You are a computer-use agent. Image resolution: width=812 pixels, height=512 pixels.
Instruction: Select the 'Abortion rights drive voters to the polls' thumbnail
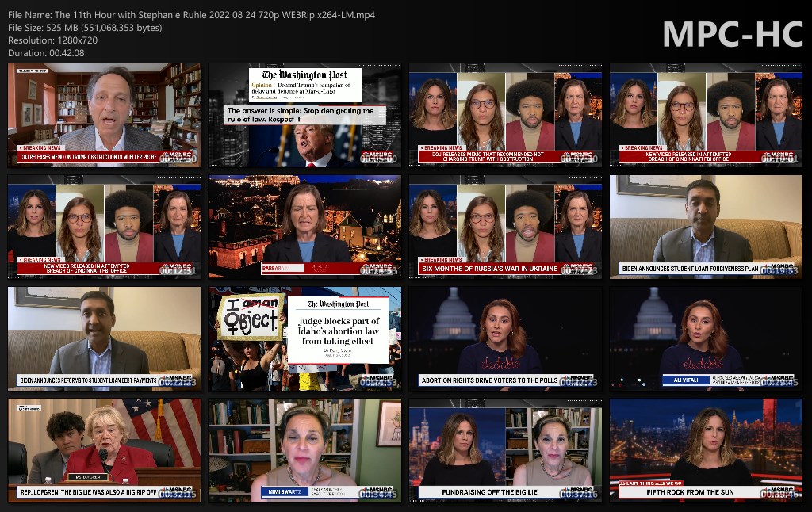[505, 338]
